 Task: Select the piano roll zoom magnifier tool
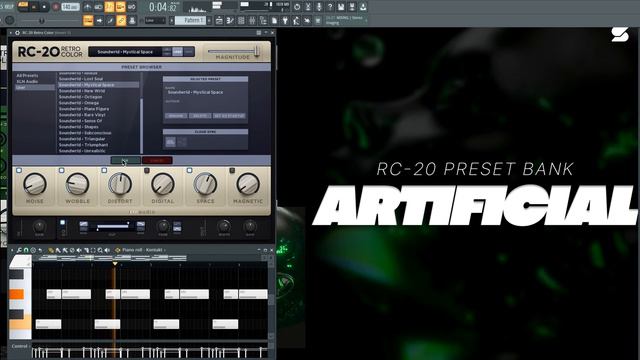pos(100,250)
